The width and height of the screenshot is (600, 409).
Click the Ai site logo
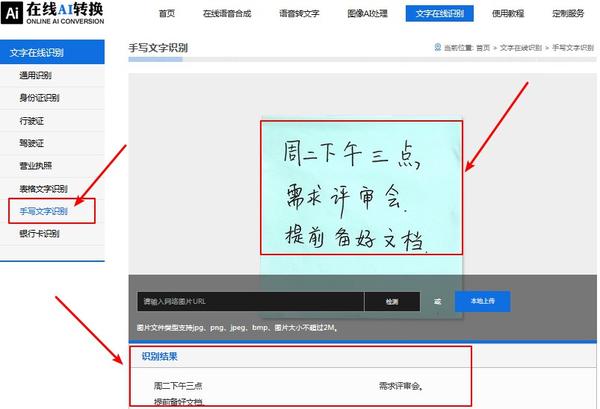tap(53, 13)
